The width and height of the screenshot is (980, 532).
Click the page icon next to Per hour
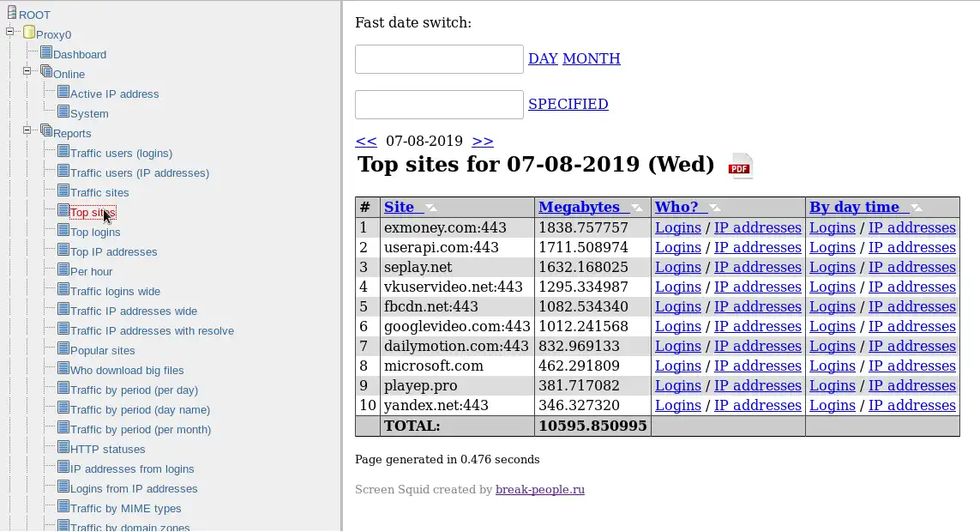(x=63, y=270)
